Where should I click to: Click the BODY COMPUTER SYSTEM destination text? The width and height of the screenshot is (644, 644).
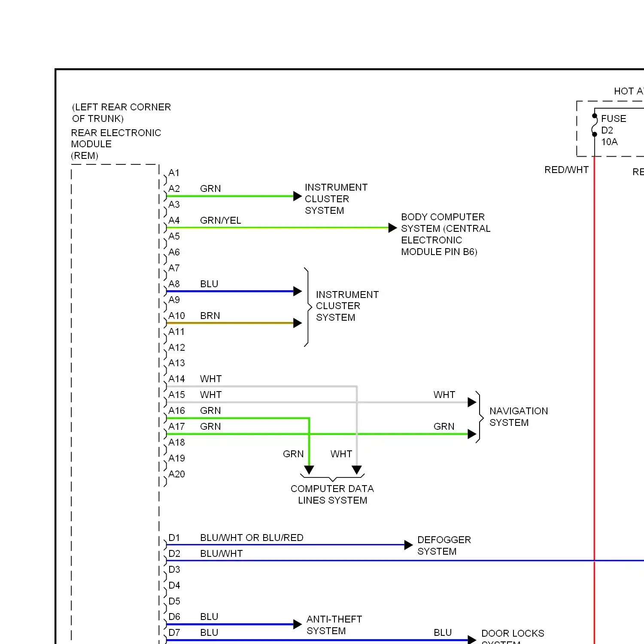(446, 234)
